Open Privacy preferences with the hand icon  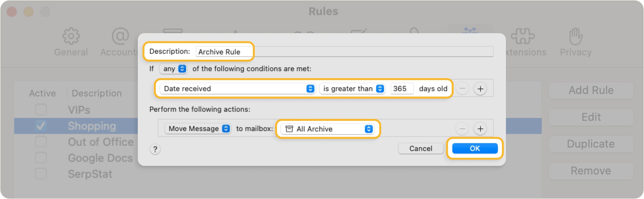pos(576,37)
